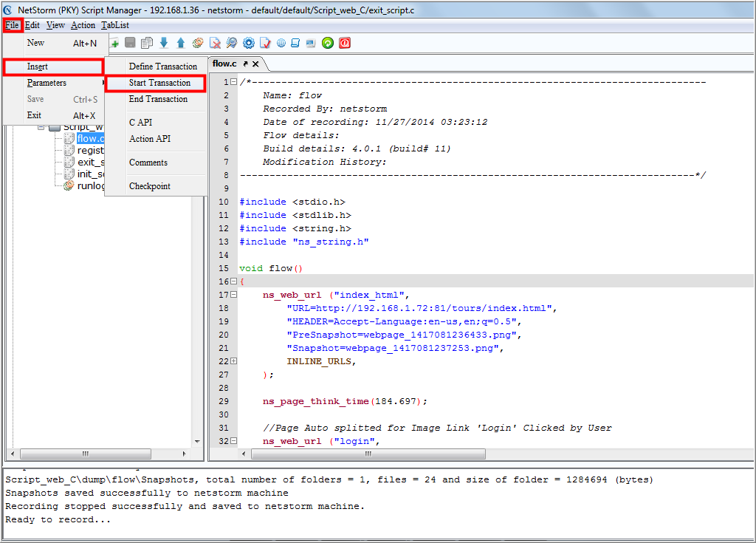Click the tree panel scroll-right arrow
This screenshot has height=543, width=756.
click(184, 454)
